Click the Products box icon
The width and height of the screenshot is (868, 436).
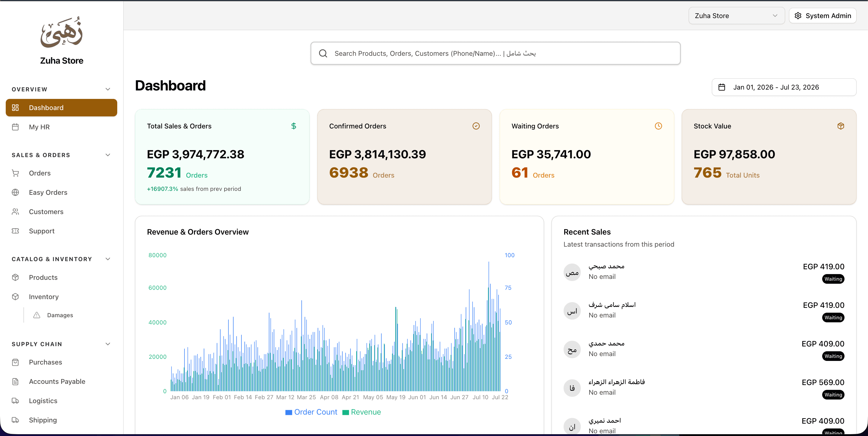click(x=15, y=277)
